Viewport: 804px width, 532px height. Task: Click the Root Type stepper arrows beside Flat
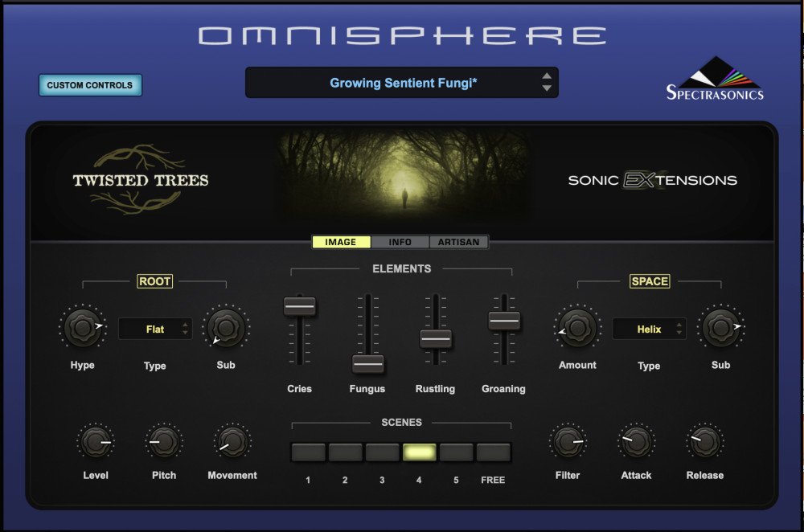pos(185,329)
